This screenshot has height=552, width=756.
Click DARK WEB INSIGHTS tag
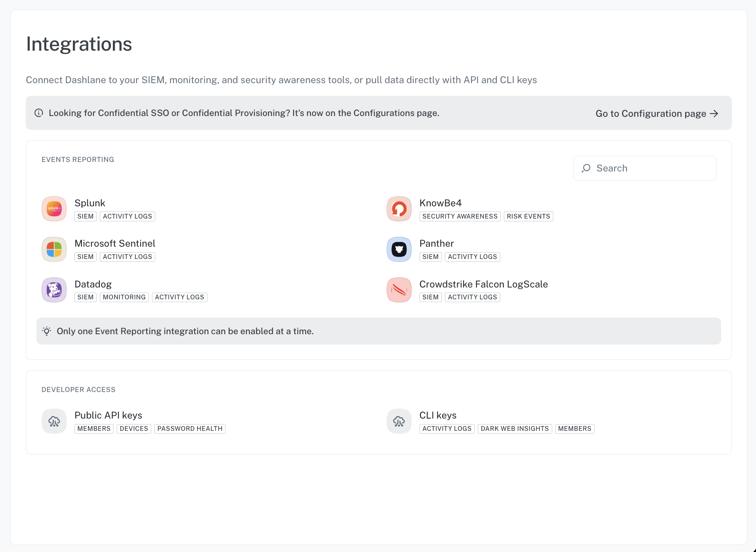(515, 429)
